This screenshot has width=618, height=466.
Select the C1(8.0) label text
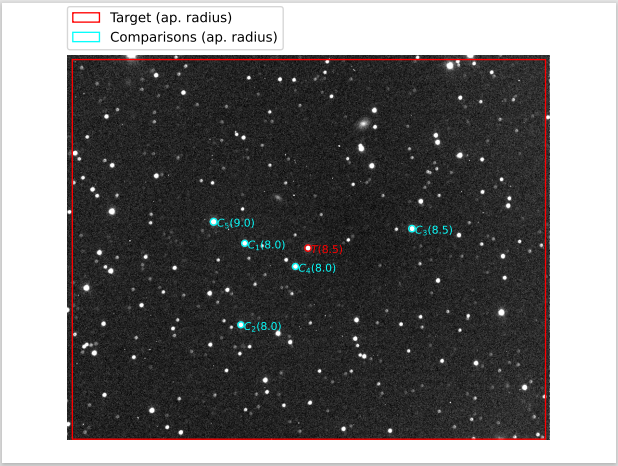[x=268, y=245]
